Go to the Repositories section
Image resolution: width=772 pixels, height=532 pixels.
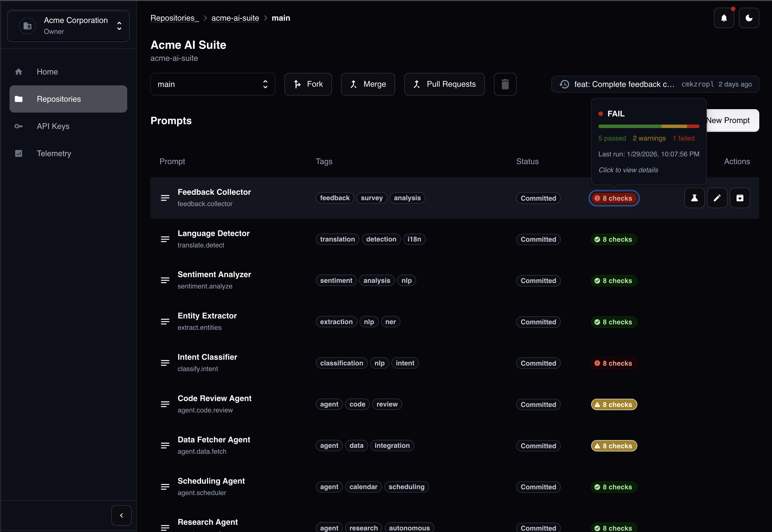click(x=58, y=99)
